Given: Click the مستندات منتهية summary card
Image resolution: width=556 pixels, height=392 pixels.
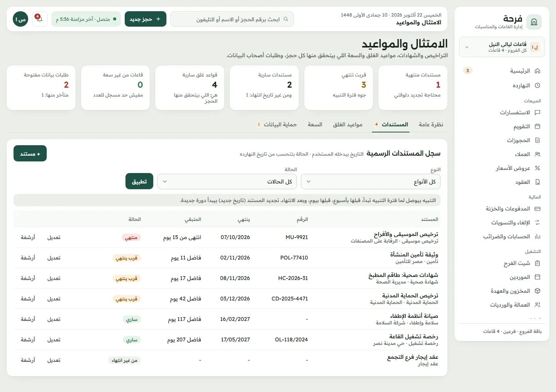Looking at the screenshot, I should (x=413, y=88).
